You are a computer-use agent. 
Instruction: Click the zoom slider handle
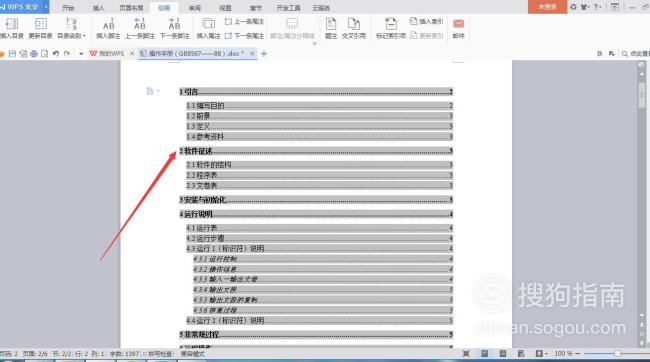pos(617,354)
